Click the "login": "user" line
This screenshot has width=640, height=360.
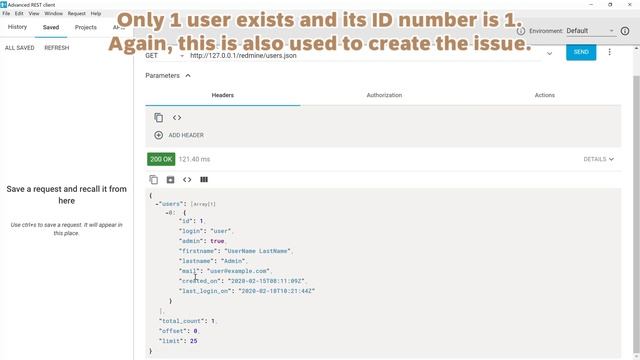tap(206, 231)
